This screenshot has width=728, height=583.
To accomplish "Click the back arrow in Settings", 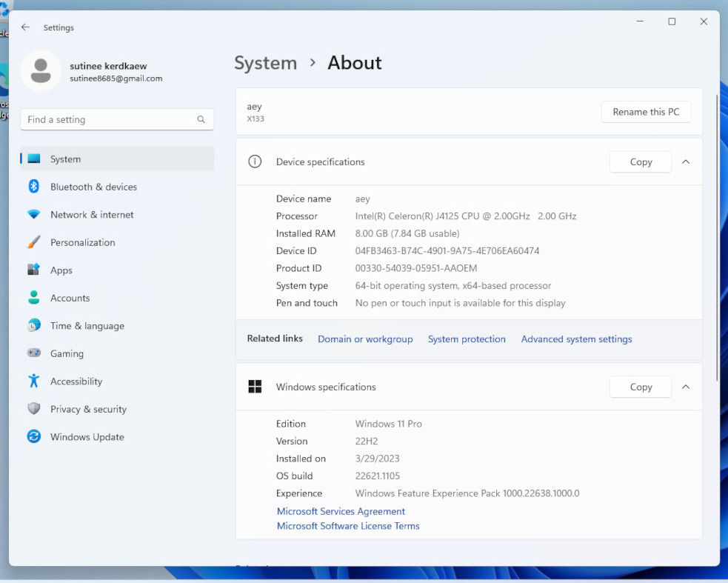I will 25,27.
